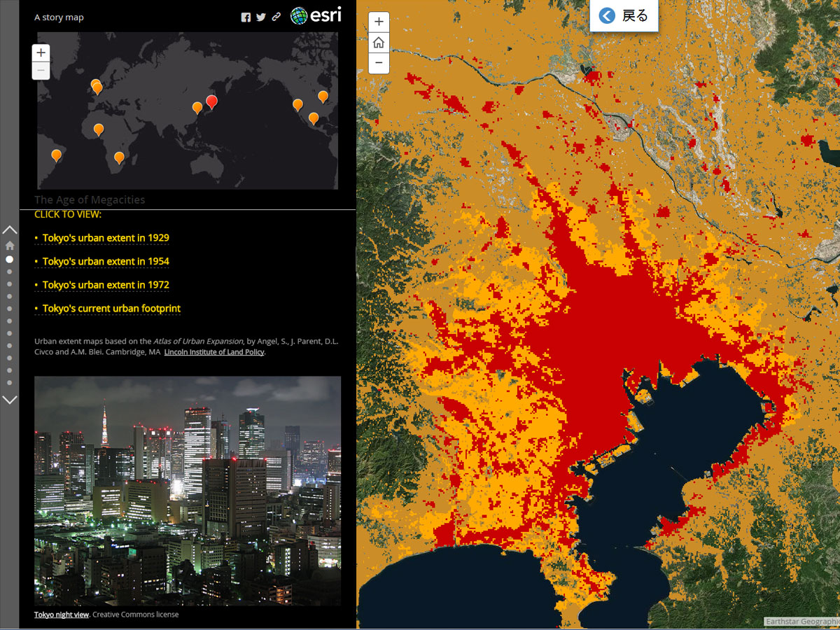Image resolution: width=840 pixels, height=630 pixels.
Task: Show Tokyo's current urban footprint
Action: click(x=111, y=309)
